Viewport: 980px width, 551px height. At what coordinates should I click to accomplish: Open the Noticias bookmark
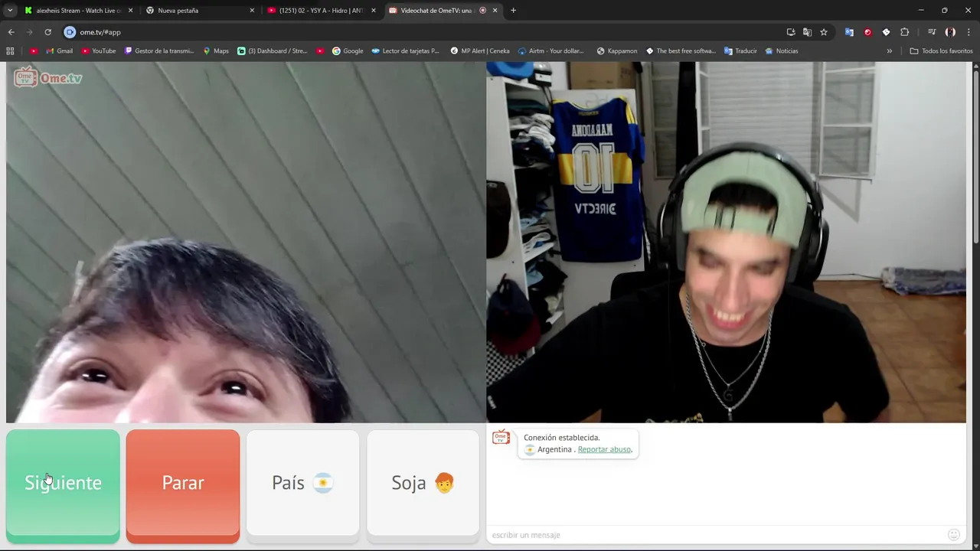coord(781,51)
